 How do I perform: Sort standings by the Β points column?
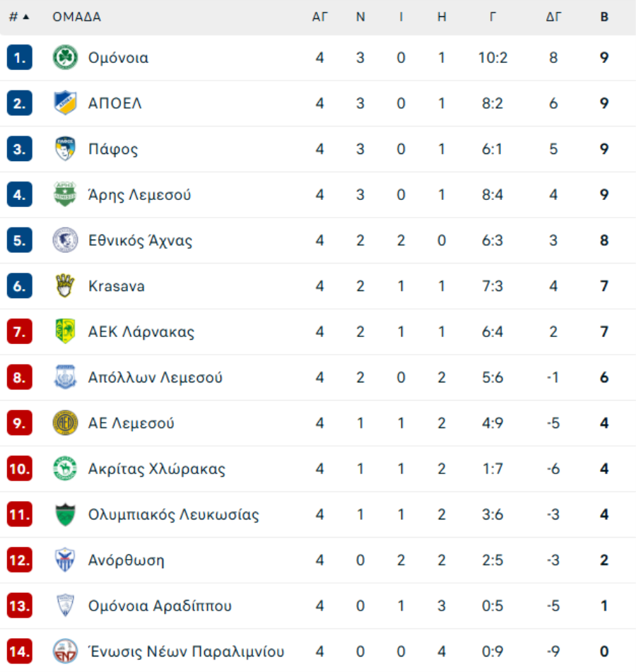pyautogui.click(x=604, y=17)
